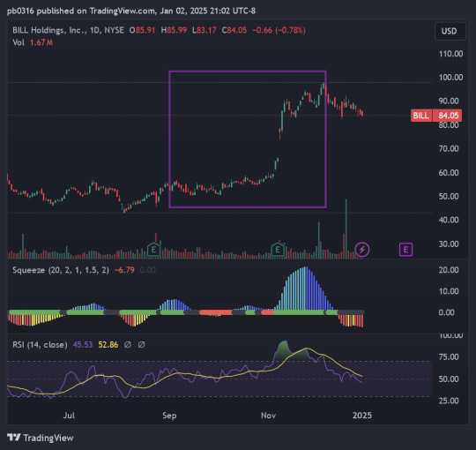Click the change value -0.66 (-0.78%)
This screenshot has width=476, height=450.
coord(279,30)
